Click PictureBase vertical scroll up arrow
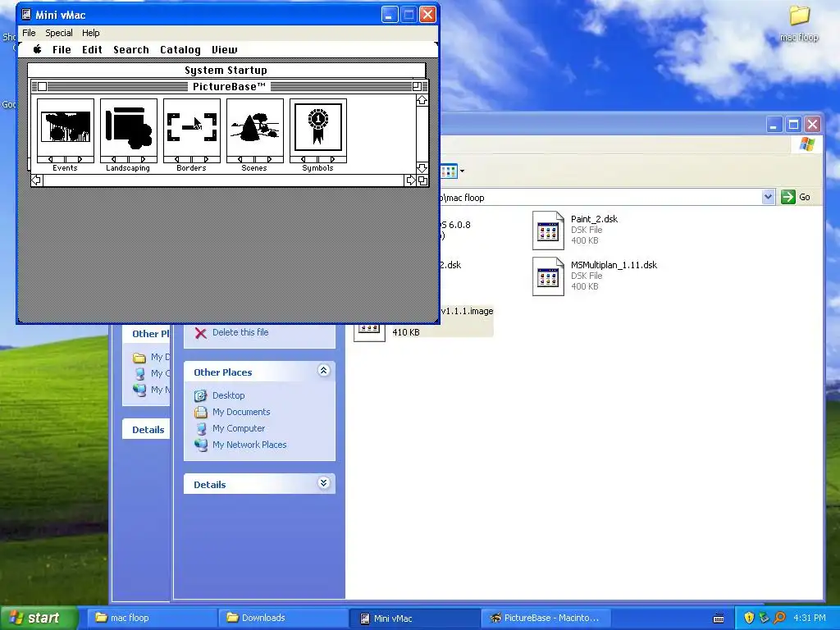The height and width of the screenshot is (630, 840). click(x=422, y=100)
